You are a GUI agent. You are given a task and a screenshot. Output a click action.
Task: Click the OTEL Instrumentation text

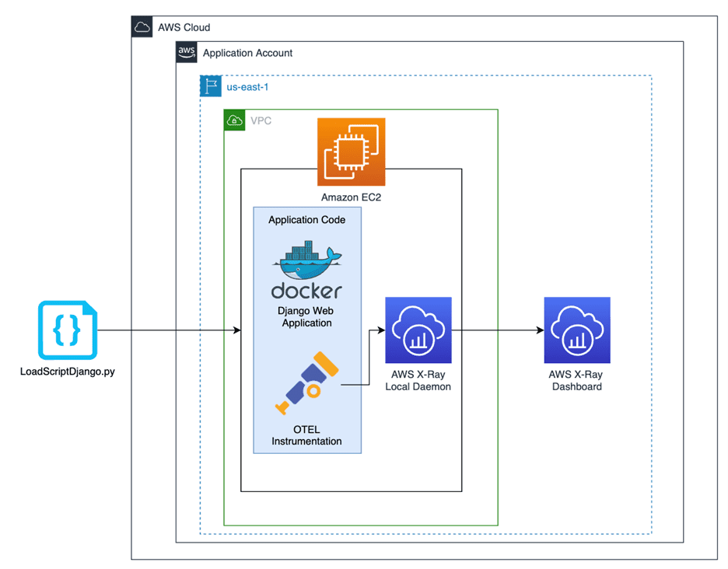tap(306, 435)
